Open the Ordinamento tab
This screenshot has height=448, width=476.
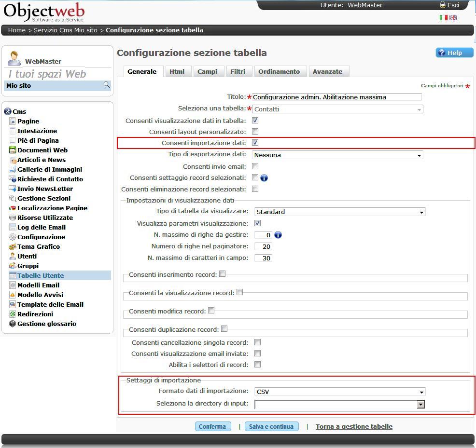pos(279,71)
